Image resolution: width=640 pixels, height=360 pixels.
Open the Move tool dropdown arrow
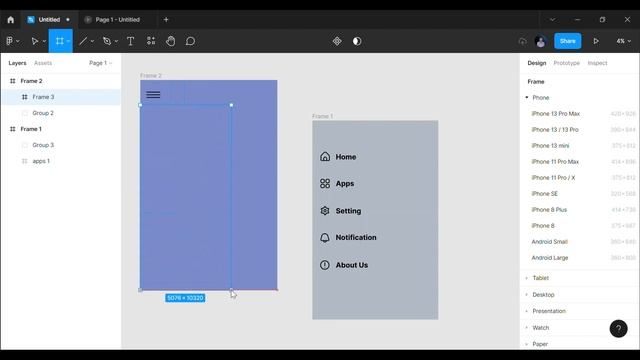tap(44, 41)
